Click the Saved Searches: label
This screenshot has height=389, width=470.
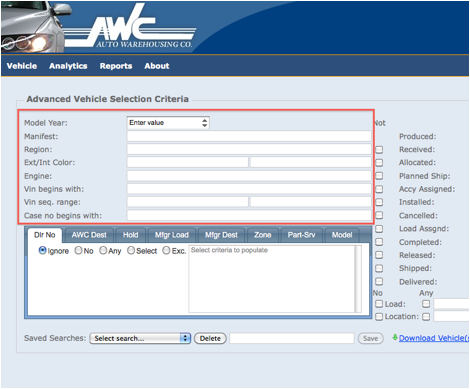click(55, 338)
